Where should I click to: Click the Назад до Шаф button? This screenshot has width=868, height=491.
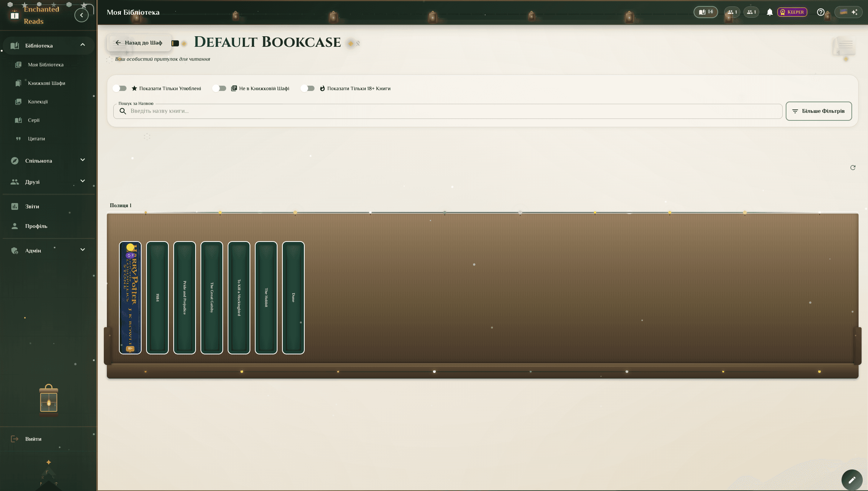(x=139, y=43)
